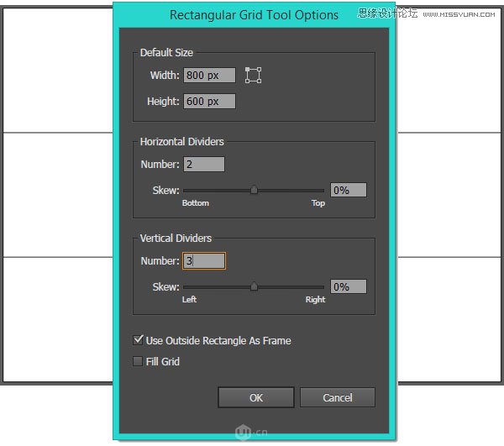Viewport: 504px width, 446px height.
Task: Uncheck Use Outside Rectangle As Frame
Action: [x=138, y=340]
